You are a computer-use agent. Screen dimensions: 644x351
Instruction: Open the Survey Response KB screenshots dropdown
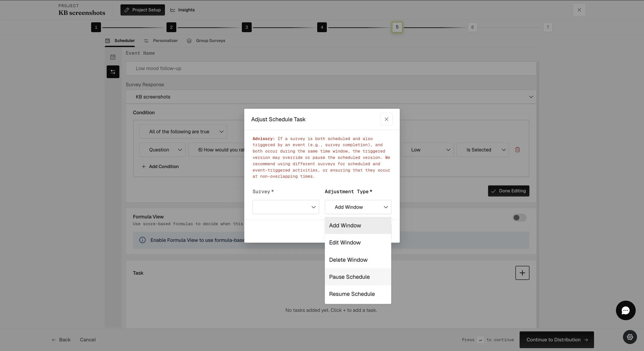click(331, 97)
